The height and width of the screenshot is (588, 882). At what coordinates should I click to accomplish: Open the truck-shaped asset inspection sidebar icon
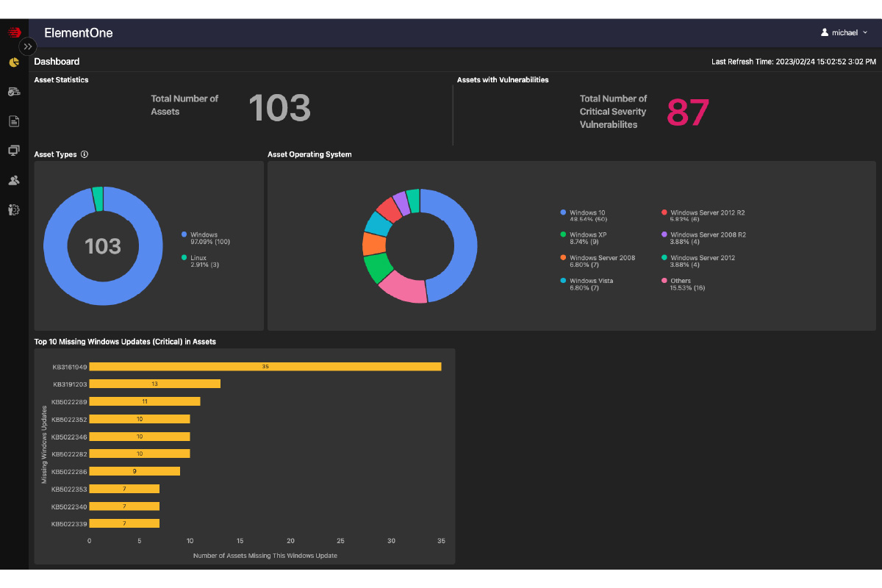point(14,92)
